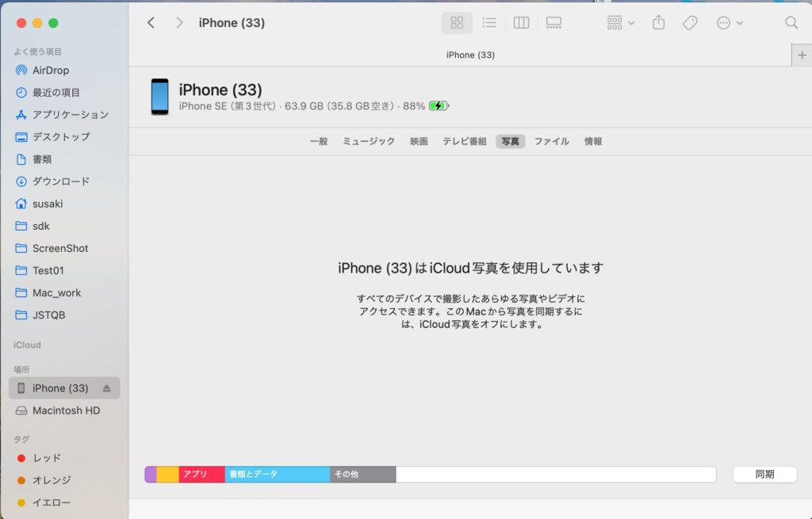Select the 写真 tab
The width and height of the screenshot is (812, 519).
click(x=510, y=141)
